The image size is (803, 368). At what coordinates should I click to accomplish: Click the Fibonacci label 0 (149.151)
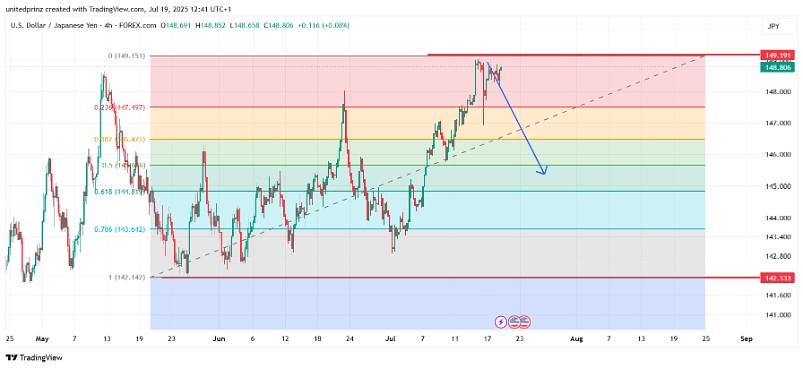[x=126, y=55]
